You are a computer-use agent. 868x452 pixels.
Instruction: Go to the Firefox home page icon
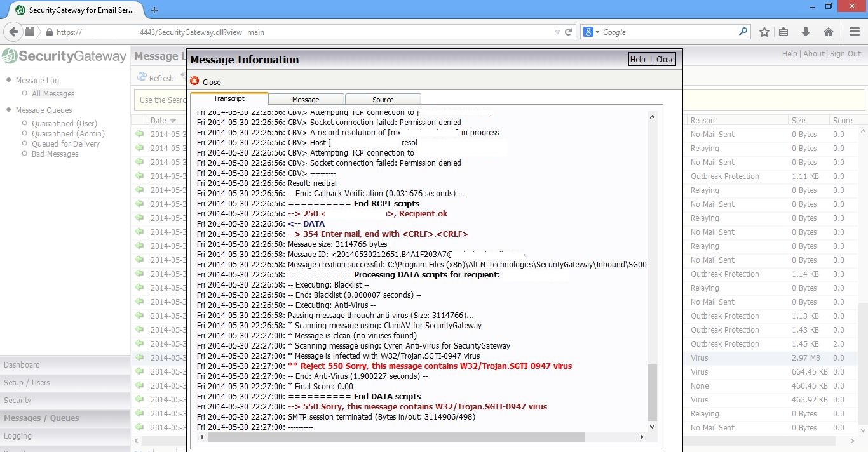828,32
